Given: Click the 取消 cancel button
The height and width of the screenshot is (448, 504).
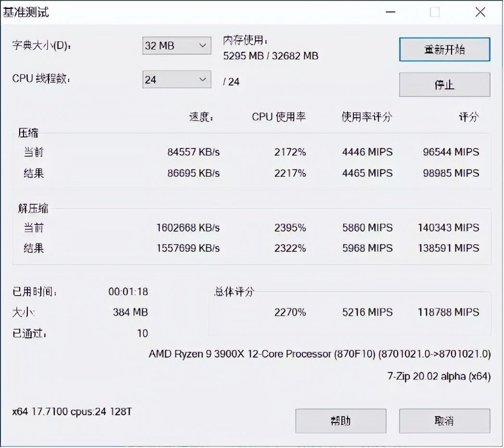Looking at the screenshot, I should [x=444, y=421].
